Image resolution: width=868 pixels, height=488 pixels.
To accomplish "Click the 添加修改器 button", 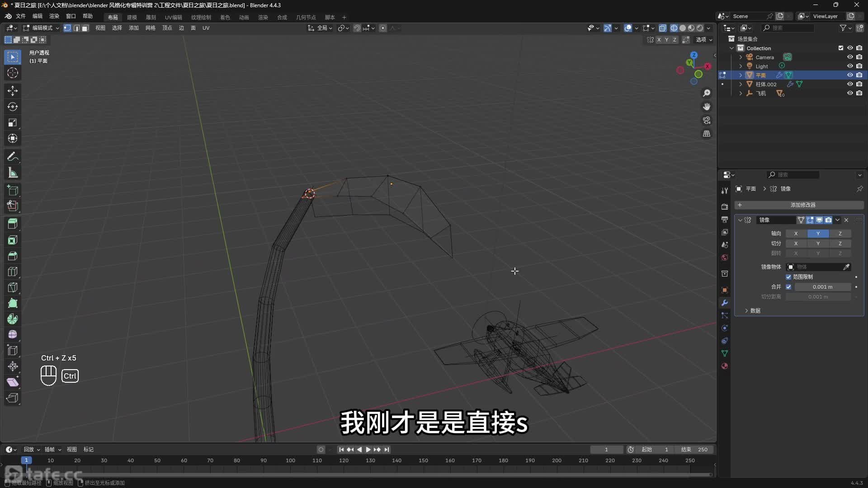I will pos(799,205).
